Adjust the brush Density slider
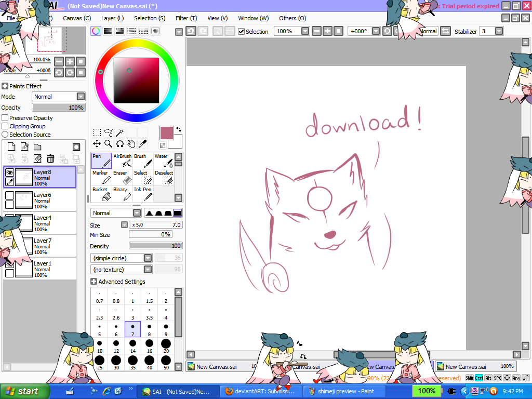Image resolution: width=532 pixels, height=399 pixels. point(156,246)
